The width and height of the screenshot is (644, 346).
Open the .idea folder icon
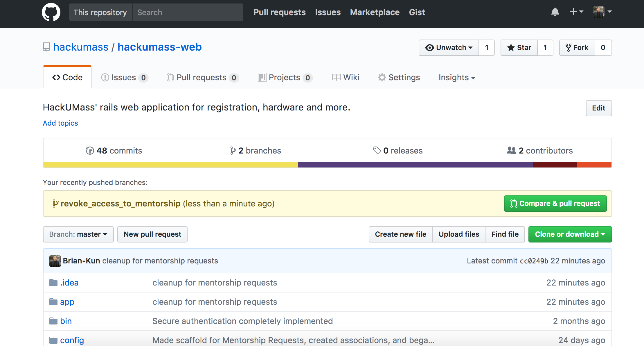tap(53, 283)
